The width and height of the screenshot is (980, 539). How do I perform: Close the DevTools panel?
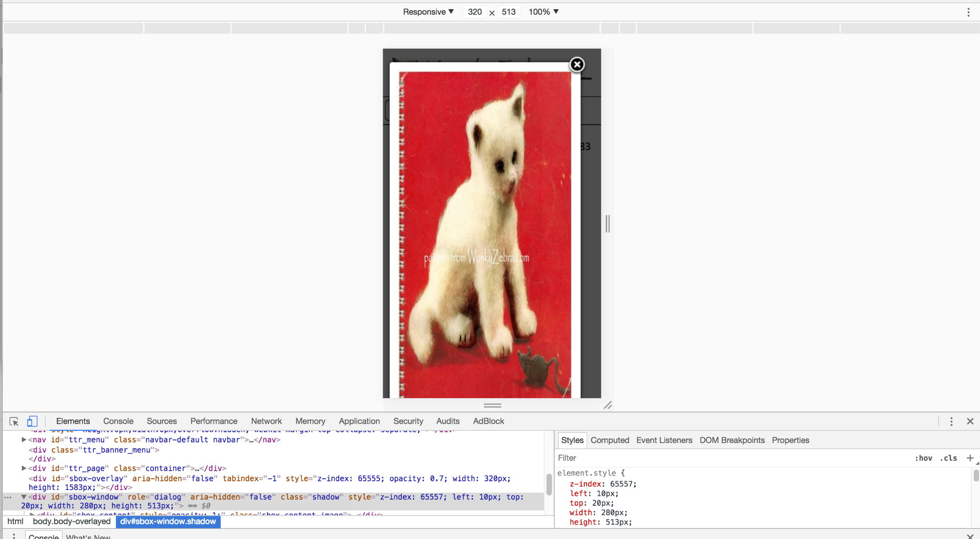970,421
